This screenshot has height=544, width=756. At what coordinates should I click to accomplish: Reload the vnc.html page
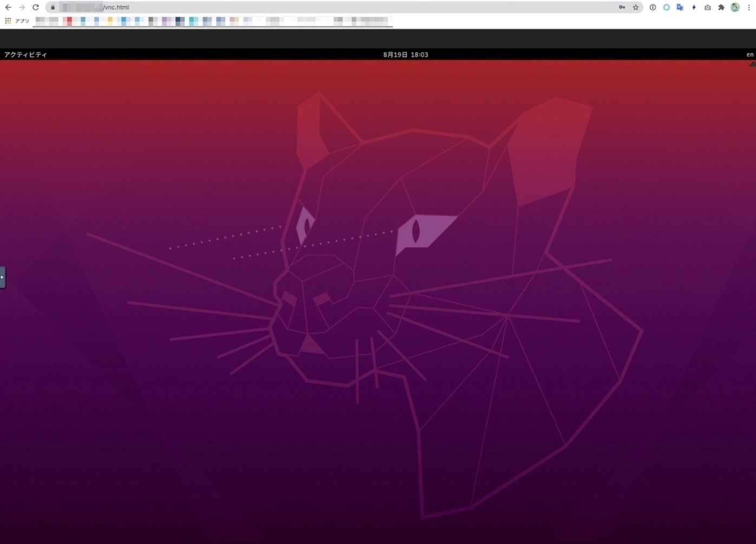(36, 8)
